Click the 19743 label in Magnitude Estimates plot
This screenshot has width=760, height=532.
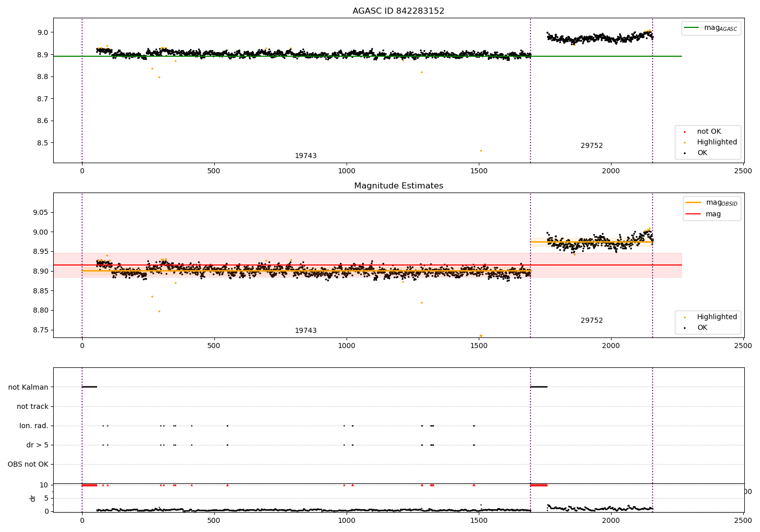click(306, 331)
